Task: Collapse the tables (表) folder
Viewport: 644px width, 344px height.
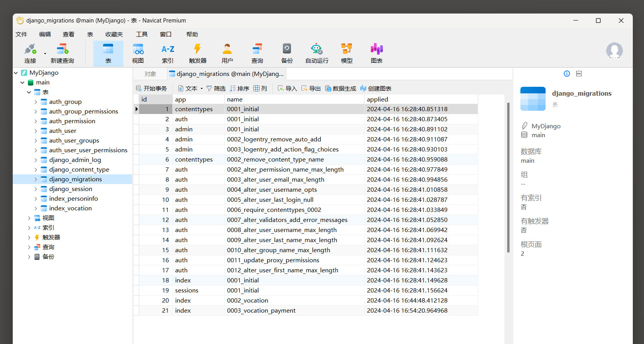Action: point(29,92)
